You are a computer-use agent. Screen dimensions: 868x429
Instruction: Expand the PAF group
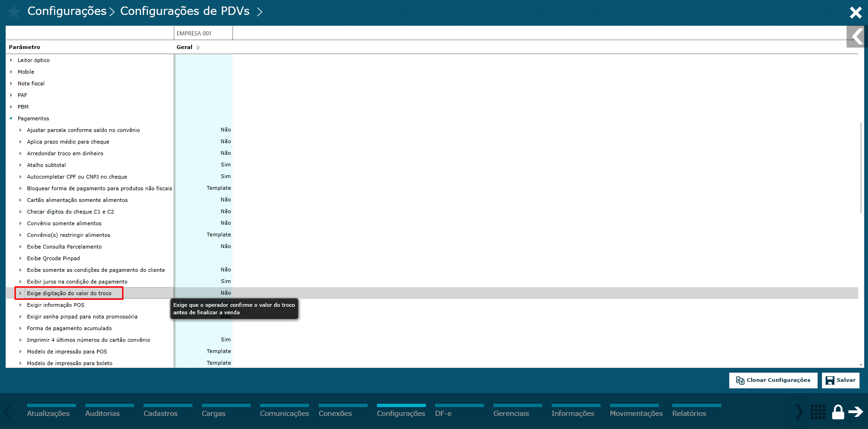(11, 95)
